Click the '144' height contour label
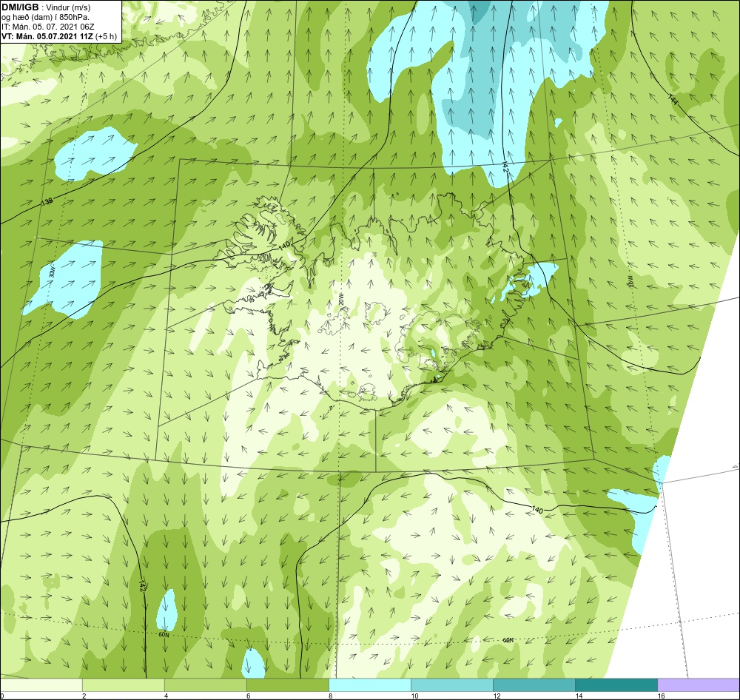740x700 pixels. coord(673,99)
